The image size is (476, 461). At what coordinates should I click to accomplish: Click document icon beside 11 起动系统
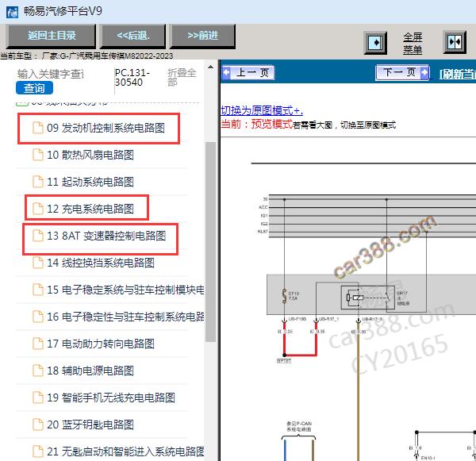pyautogui.click(x=37, y=182)
